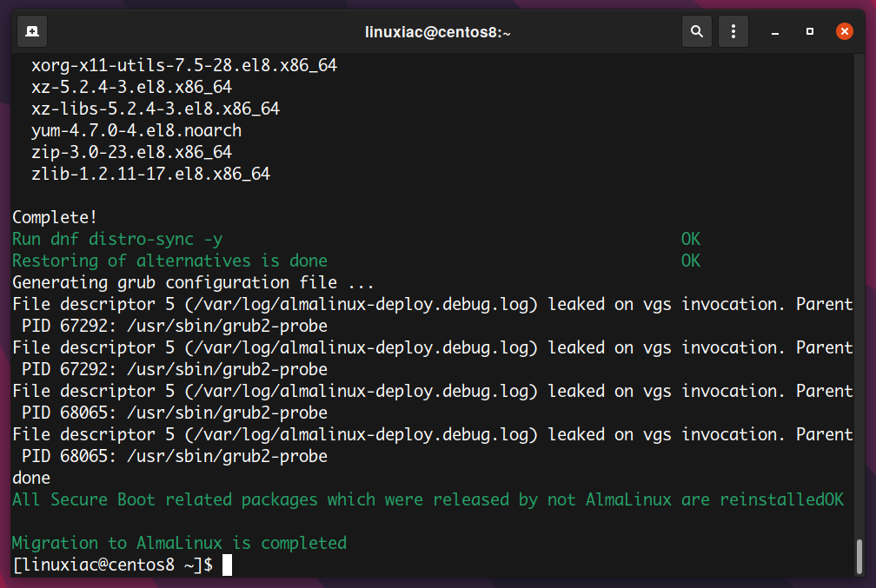
Task: Open the three-dot terminal menu
Action: [x=733, y=31]
